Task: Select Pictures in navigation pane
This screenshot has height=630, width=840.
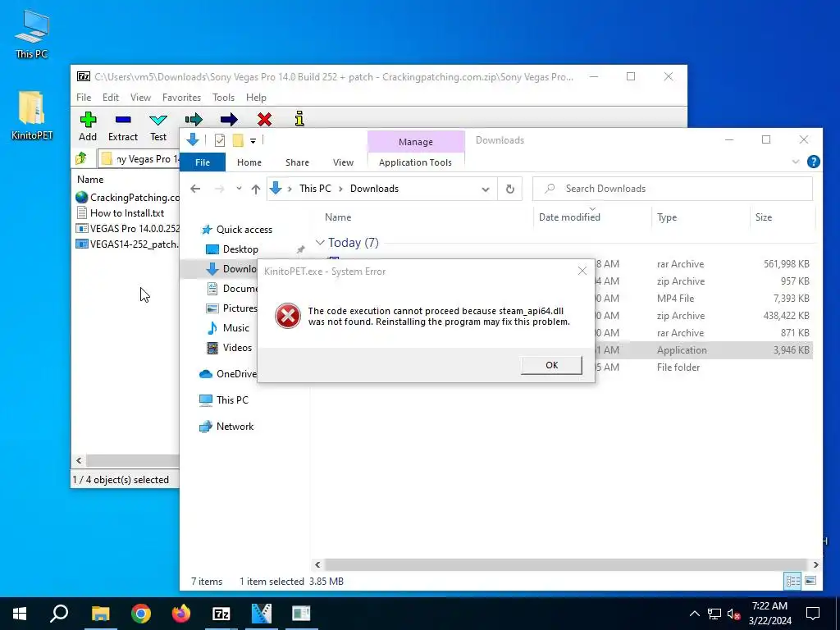Action: coord(232,308)
